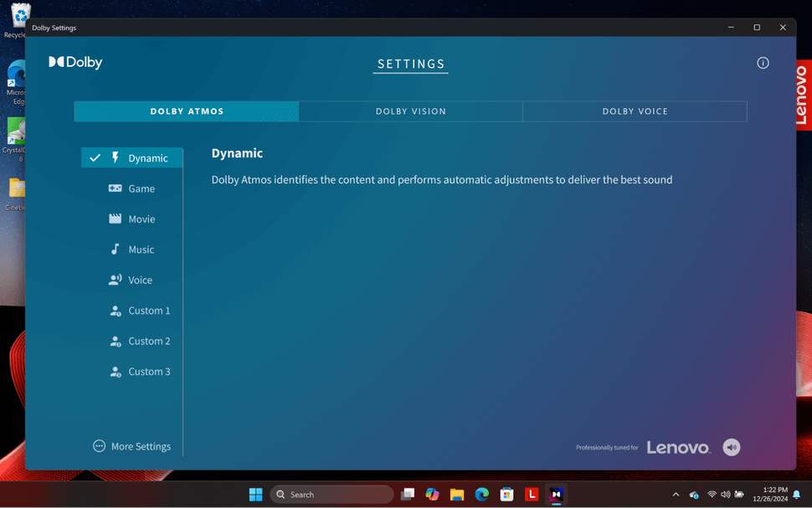Choose the Game sound profile label

pyautogui.click(x=141, y=188)
